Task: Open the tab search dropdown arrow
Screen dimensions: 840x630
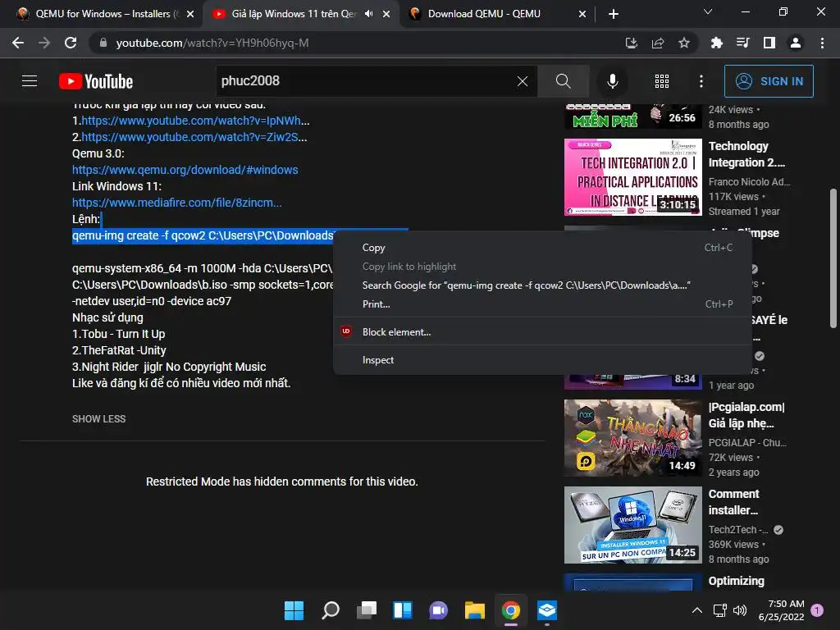Action: [708, 11]
